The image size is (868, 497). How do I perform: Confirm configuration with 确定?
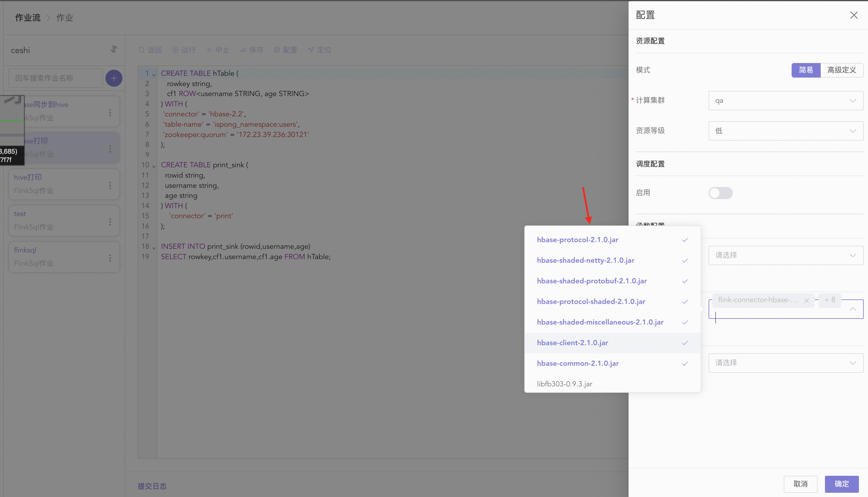click(842, 484)
